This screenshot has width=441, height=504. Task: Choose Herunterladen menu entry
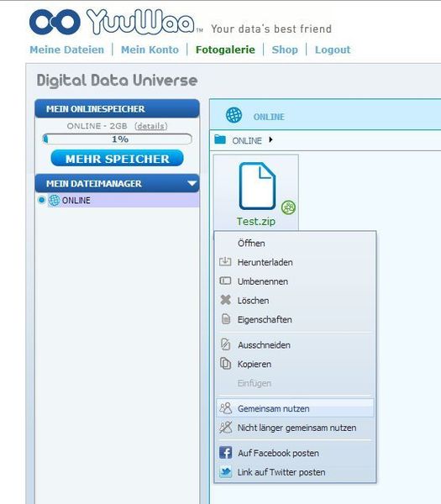[x=295, y=262]
